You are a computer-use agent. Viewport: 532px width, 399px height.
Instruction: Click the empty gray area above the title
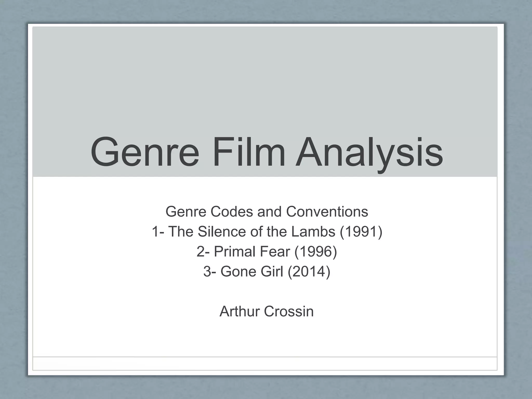[265, 78]
